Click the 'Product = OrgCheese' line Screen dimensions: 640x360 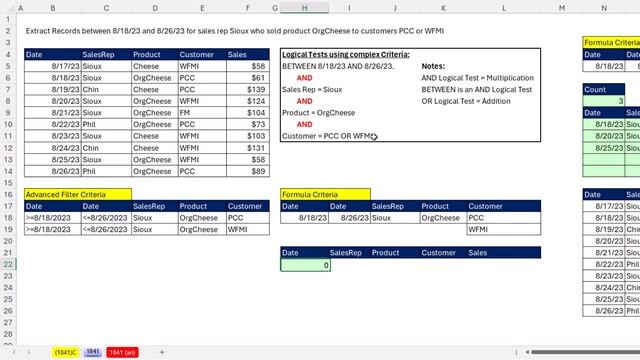click(x=318, y=113)
